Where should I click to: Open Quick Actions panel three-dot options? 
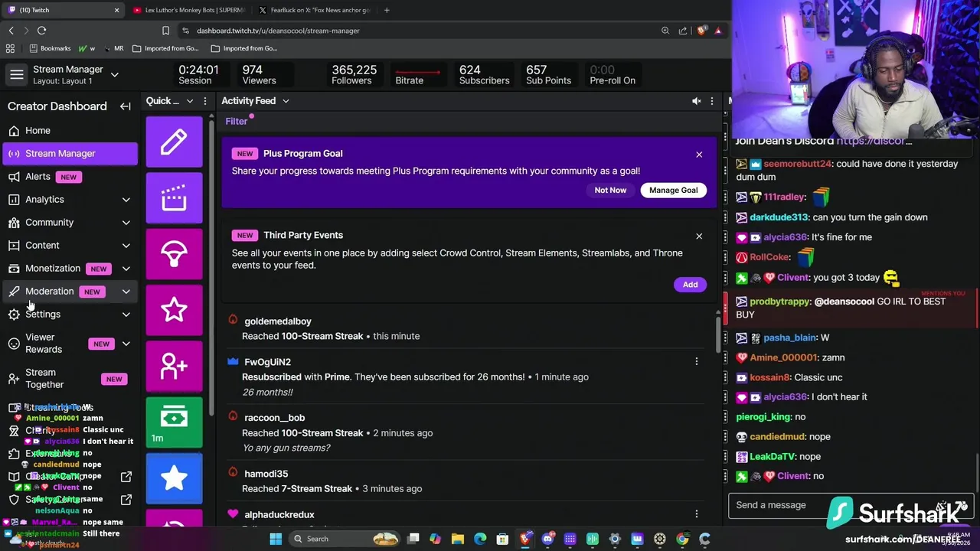pyautogui.click(x=204, y=101)
